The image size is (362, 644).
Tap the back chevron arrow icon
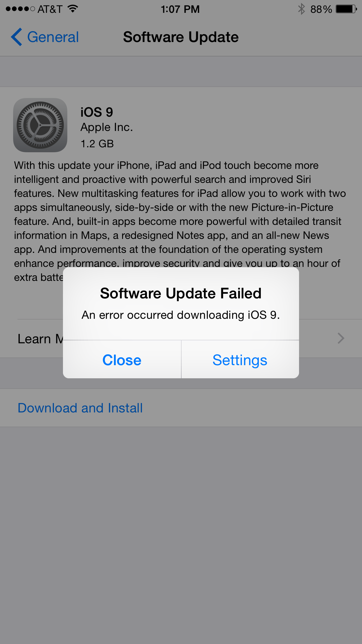point(17,37)
